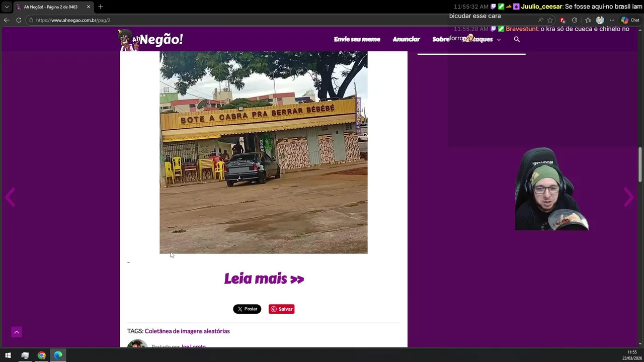Go to next page with right arrow

tap(628, 197)
